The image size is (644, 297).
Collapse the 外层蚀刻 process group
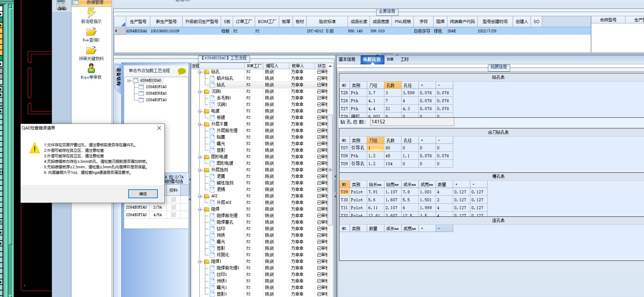(200, 170)
